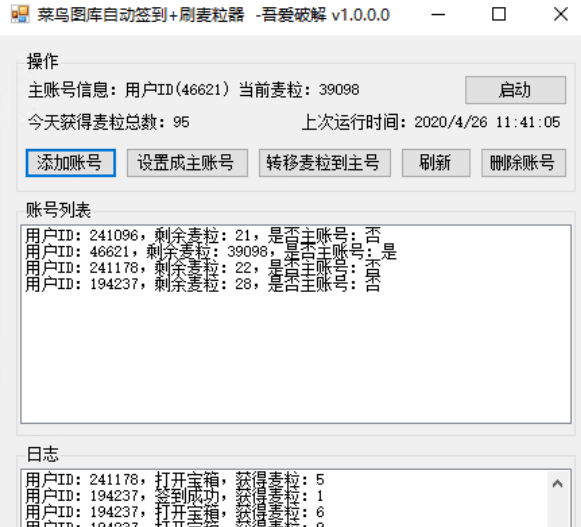The width and height of the screenshot is (581, 527).
Task: Click 转移麦粒到主号 button
Action: [325, 163]
